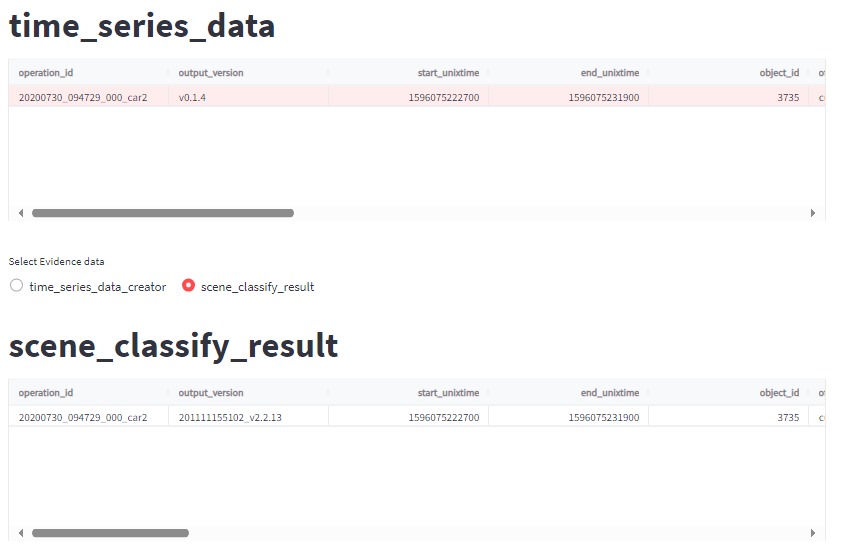Viewport: 843px width, 557px height.
Task: Click left scroll arrow under time_series_data table
Action: click(21, 213)
